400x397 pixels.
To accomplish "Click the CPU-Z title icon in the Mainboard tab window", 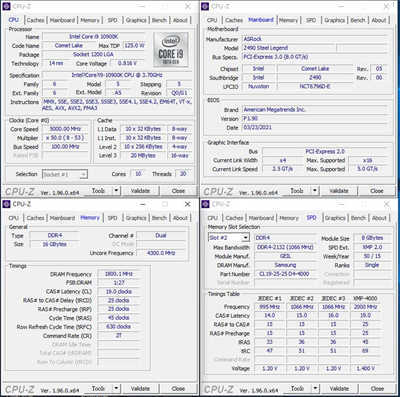I will [x=205, y=6].
